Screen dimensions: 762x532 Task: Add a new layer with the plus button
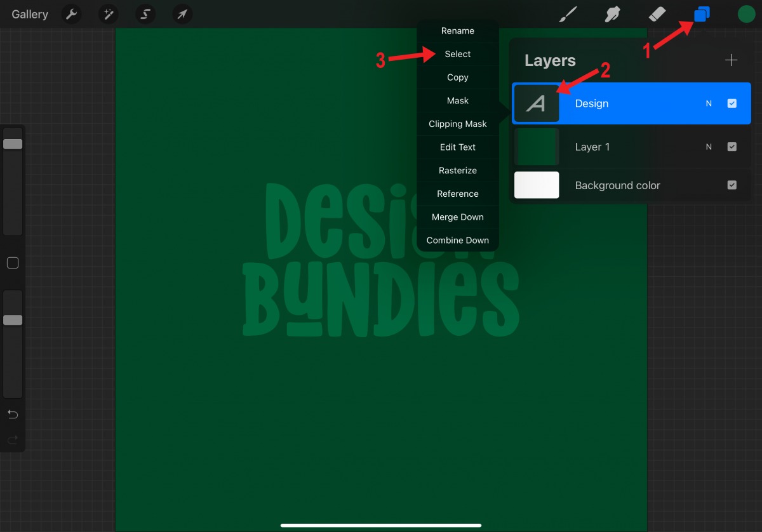[731, 60]
